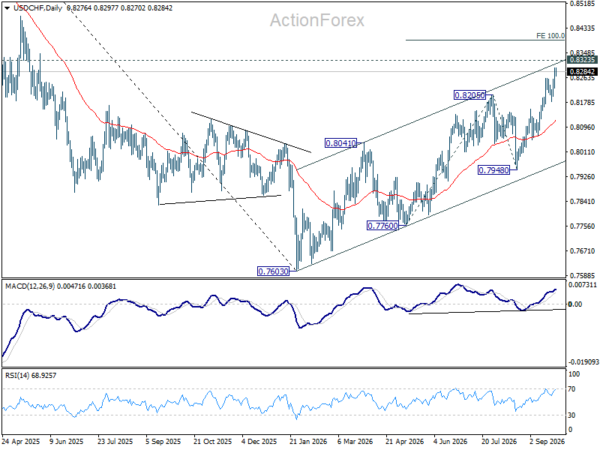Click the FE 100.0 projection level label
The height and width of the screenshot is (450, 600).
550,36
